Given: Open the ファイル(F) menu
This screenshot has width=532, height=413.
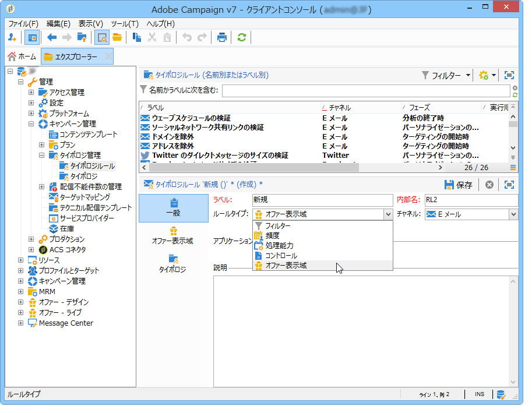Looking at the screenshot, I should pos(23,24).
